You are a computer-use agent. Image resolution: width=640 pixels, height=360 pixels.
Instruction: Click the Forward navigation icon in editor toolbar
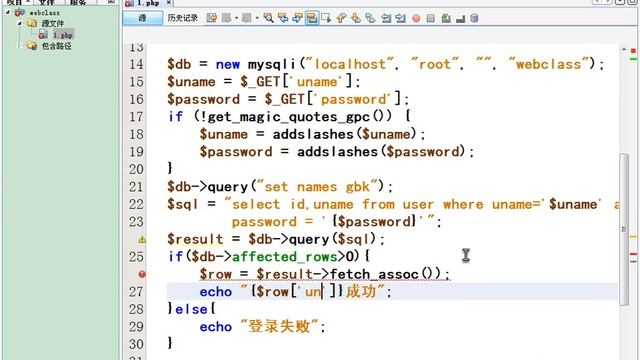pos(247,18)
